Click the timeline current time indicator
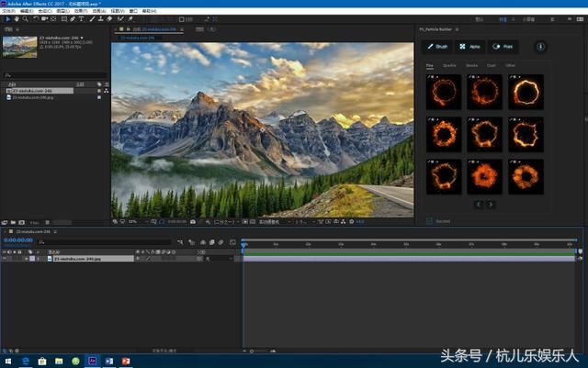The width and height of the screenshot is (588, 368). 243,245
